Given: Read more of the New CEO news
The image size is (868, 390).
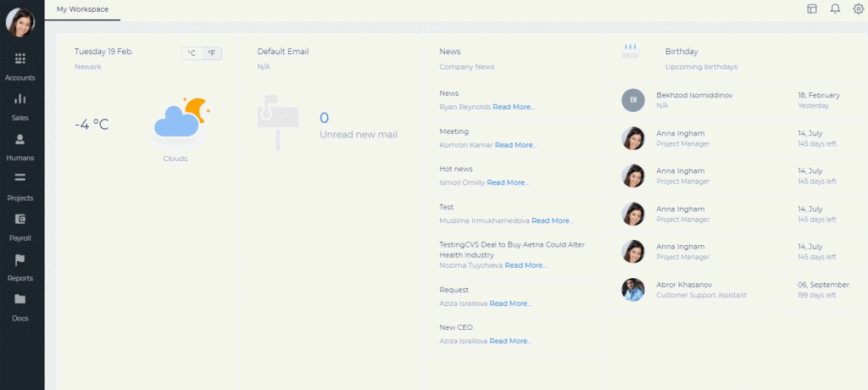Looking at the screenshot, I should (x=510, y=341).
